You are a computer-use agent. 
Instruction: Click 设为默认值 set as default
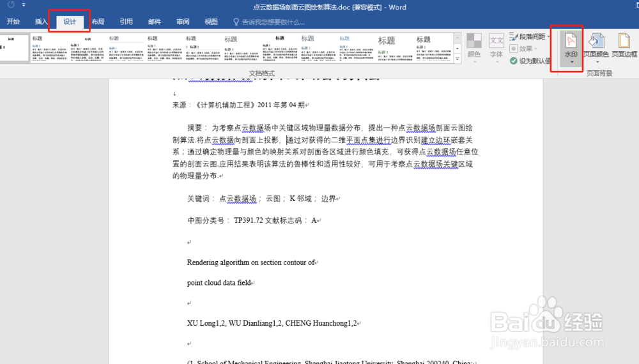[530, 61]
